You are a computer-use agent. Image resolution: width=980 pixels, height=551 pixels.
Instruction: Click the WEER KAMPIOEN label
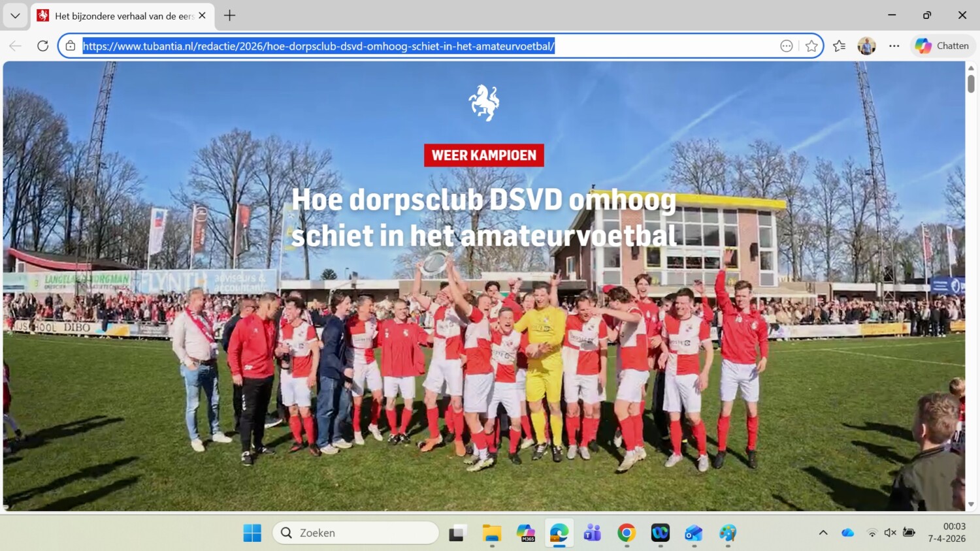point(484,155)
